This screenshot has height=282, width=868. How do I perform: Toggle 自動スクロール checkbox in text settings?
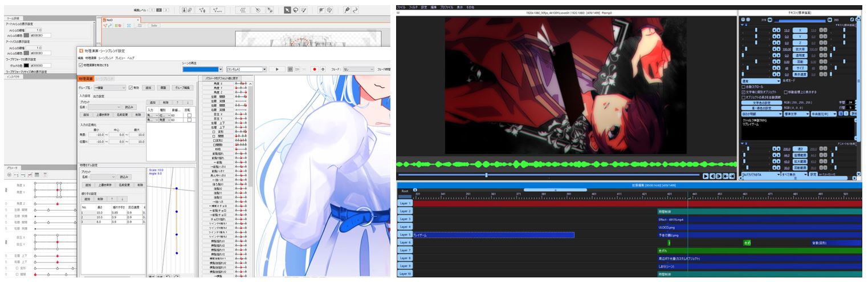click(743, 87)
